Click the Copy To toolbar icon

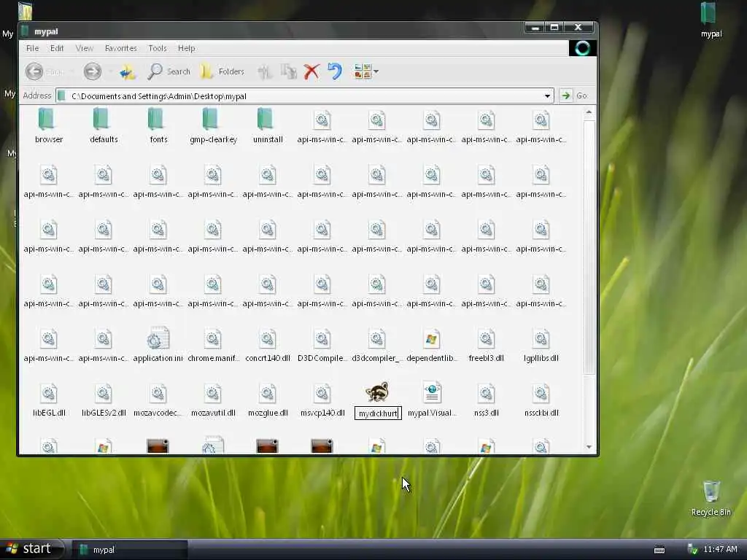coord(289,71)
